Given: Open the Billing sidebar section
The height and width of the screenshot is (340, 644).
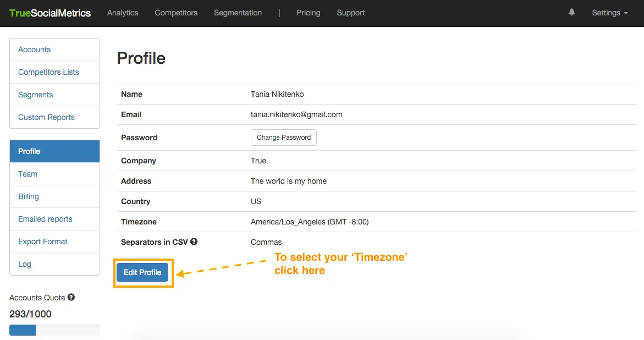Looking at the screenshot, I should click(29, 196).
